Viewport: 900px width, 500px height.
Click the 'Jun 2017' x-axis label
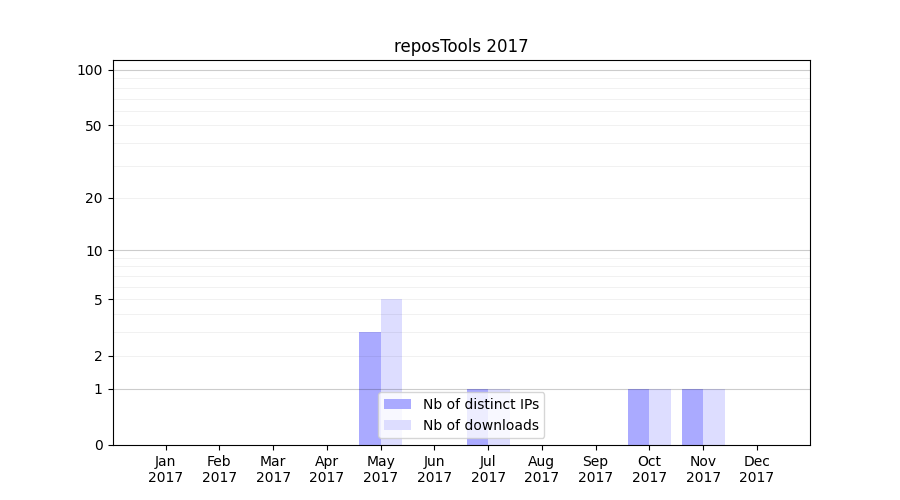tap(434, 469)
